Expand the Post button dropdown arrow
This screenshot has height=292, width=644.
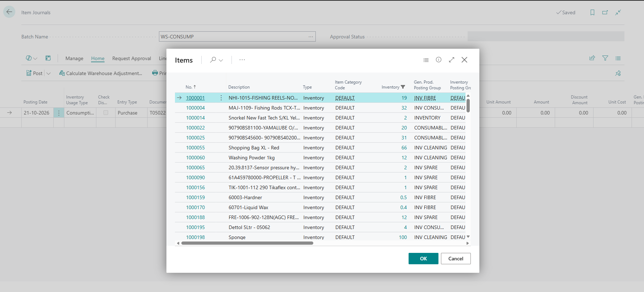coord(48,73)
